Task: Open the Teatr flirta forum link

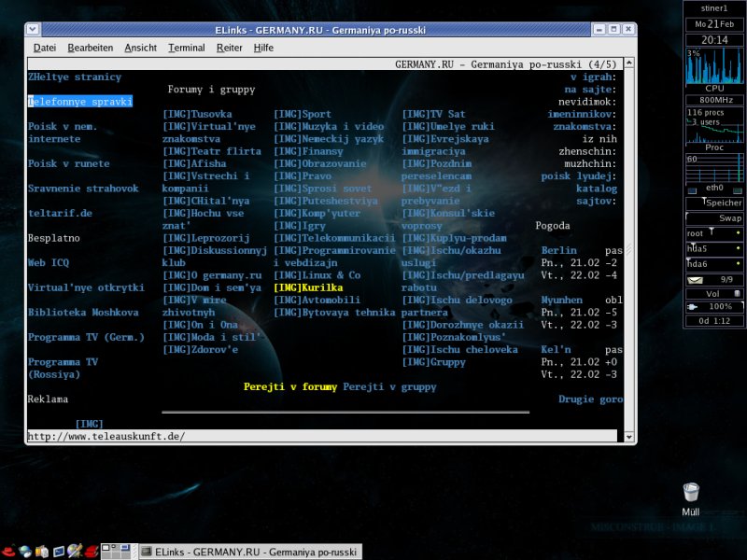Action: tap(212, 151)
